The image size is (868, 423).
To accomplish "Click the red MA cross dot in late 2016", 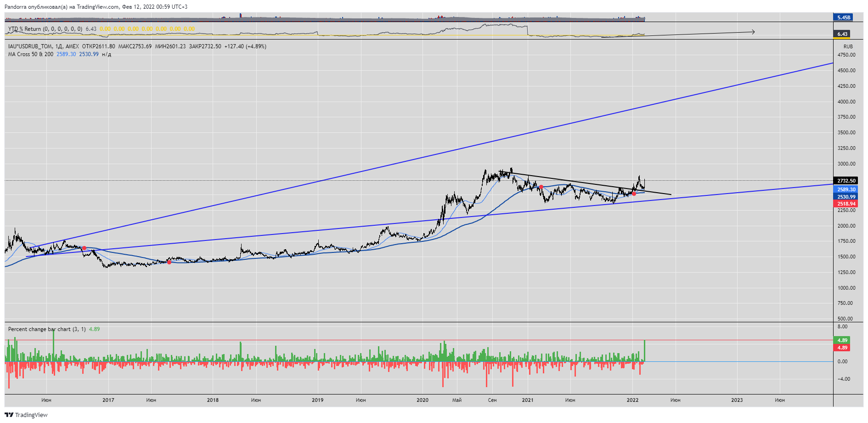I will point(84,248).
